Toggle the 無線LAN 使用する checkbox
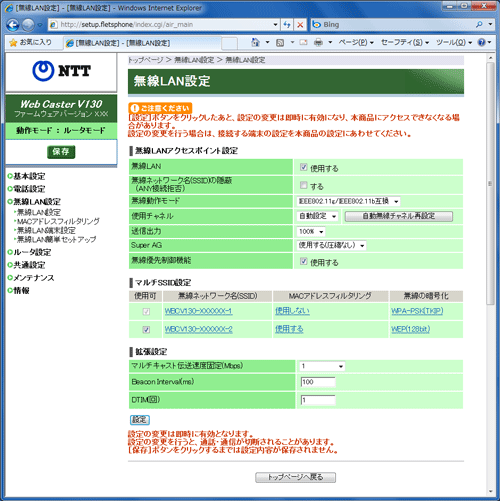This screenshot has width=500, height=501. click(x=303, y=167)
